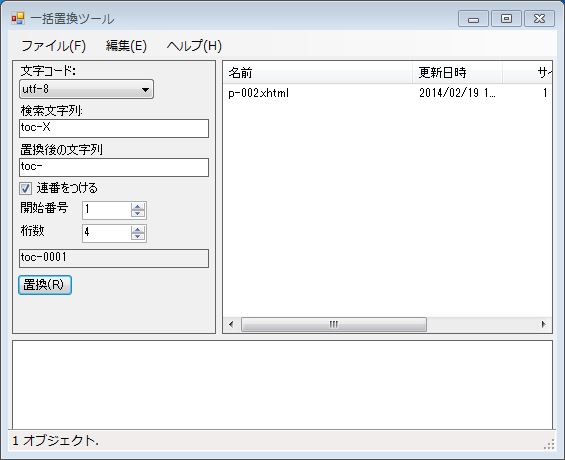Click the 検索文字列 field containing toc-X
Screen dimensions: 565x460
click(114, 128)
